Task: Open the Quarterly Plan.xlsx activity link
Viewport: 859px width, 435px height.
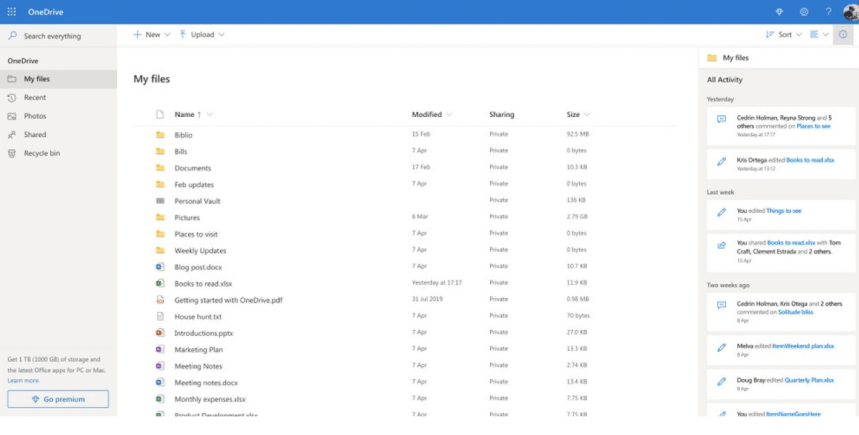Action: coord(809,380)
